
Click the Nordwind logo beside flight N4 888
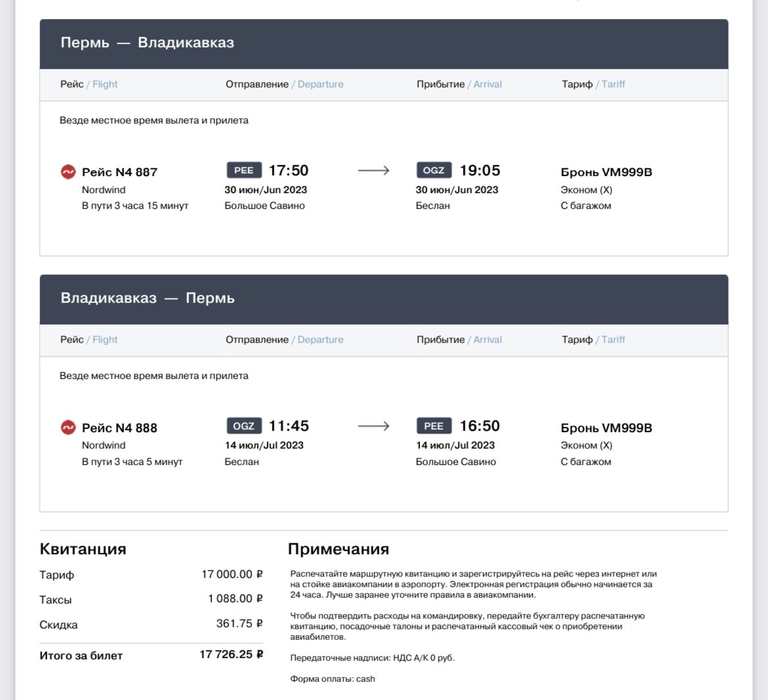tap(68, 427)
